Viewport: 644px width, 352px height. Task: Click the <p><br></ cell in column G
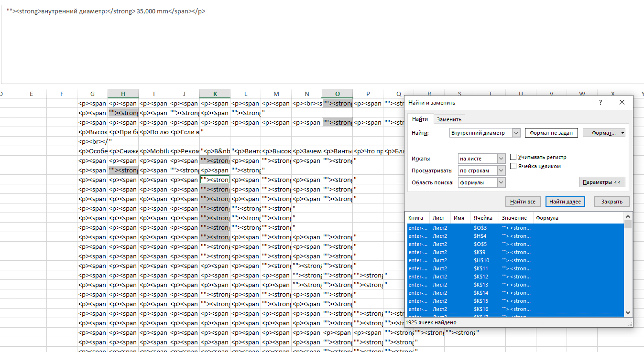pos(92,141)
